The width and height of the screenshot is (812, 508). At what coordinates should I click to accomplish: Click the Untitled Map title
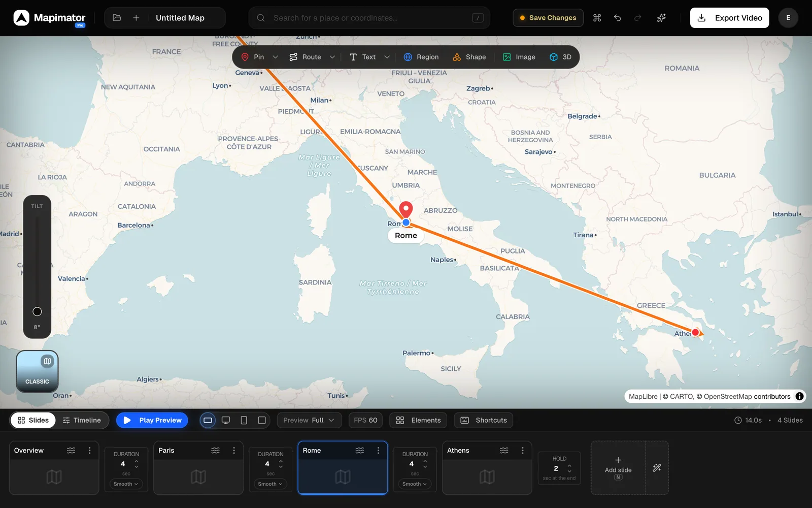click(x=180, y=18)
